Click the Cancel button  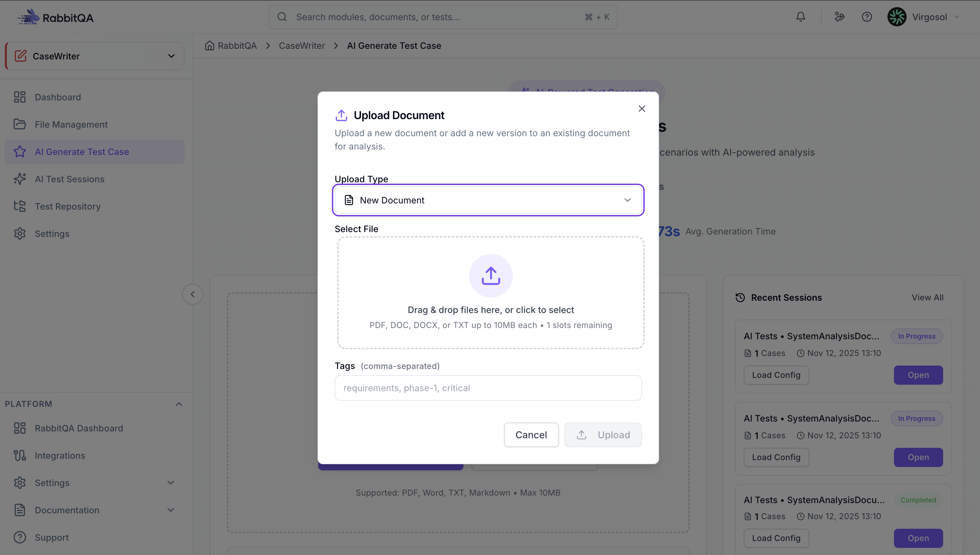[531, 435]
